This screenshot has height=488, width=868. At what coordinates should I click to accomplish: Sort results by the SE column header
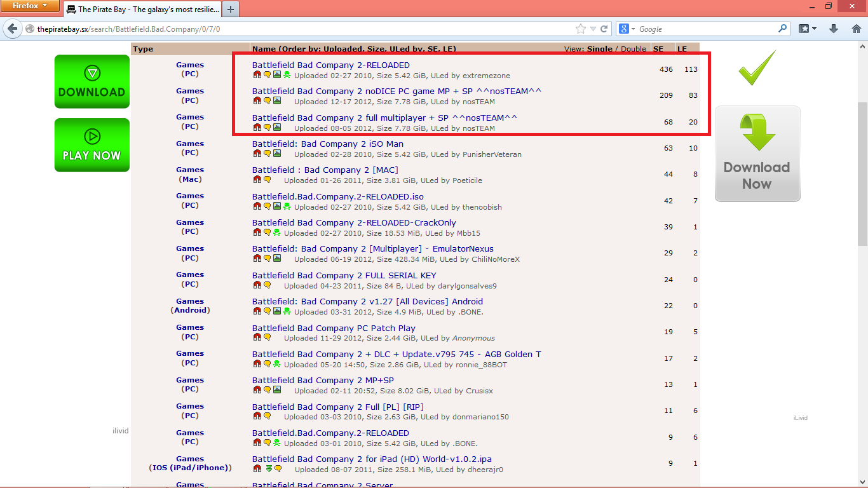(658, 49)
